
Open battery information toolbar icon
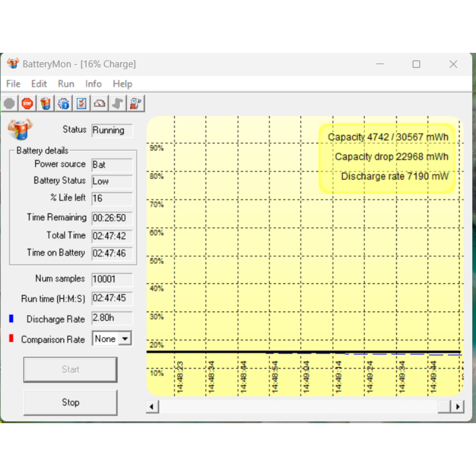tap(45, 103)
